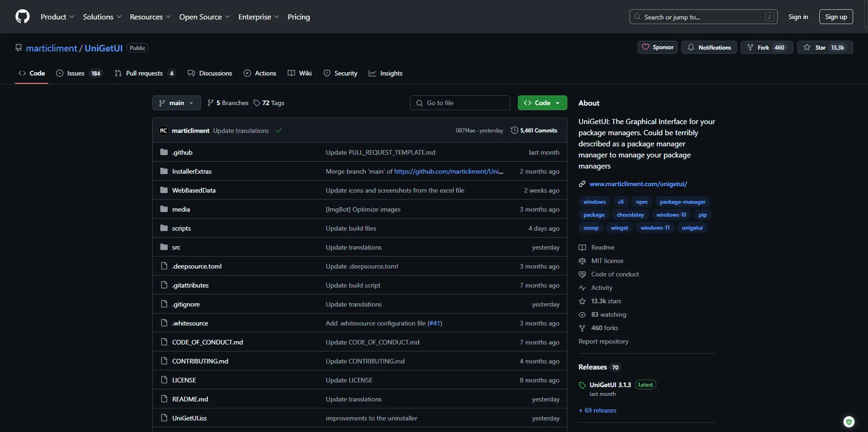Go to the Pricing page

pyautogui.click(x=299, y=17)
